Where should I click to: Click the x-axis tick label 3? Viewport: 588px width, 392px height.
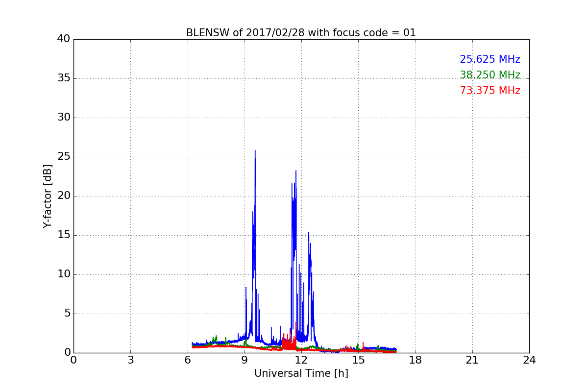click(130, 360)
